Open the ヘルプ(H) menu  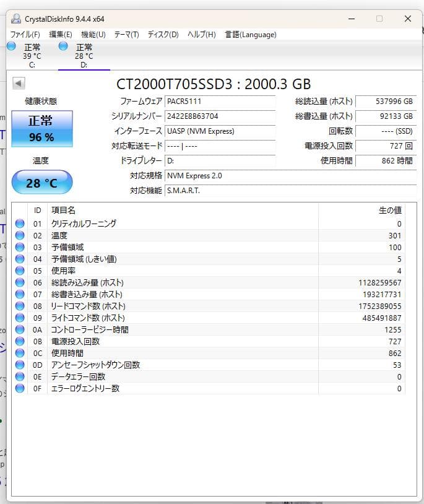tap(202, 35)
